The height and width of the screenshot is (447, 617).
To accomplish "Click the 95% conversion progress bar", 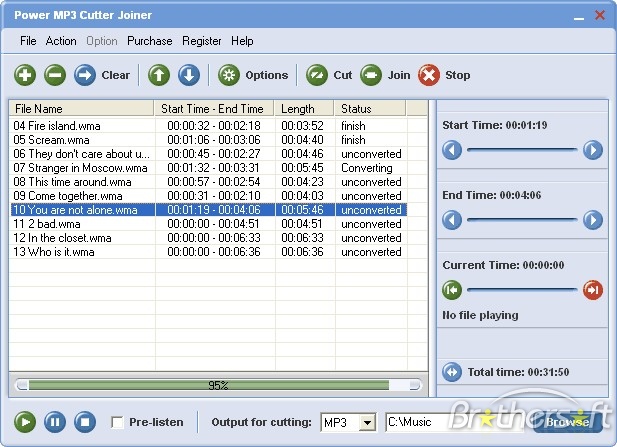I will point(218,385).
